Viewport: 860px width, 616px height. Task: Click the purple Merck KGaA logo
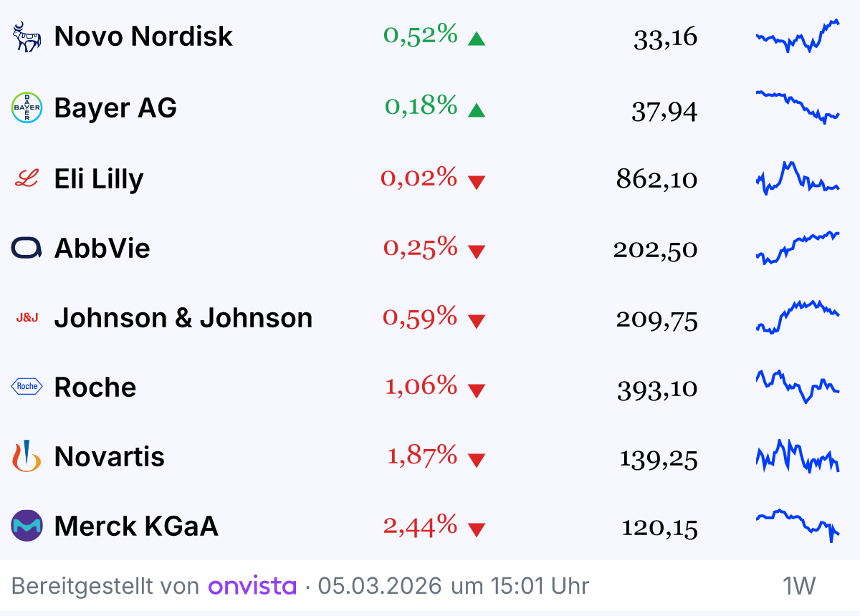27,526
